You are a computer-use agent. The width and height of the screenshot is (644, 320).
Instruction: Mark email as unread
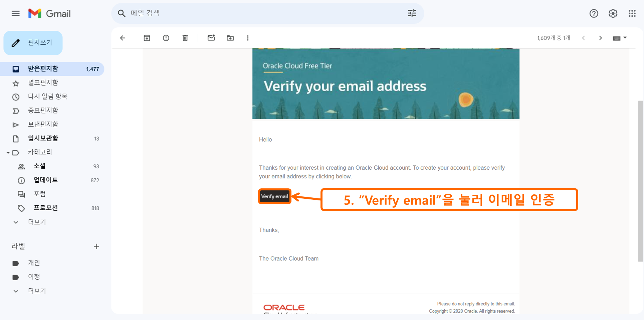211,38
